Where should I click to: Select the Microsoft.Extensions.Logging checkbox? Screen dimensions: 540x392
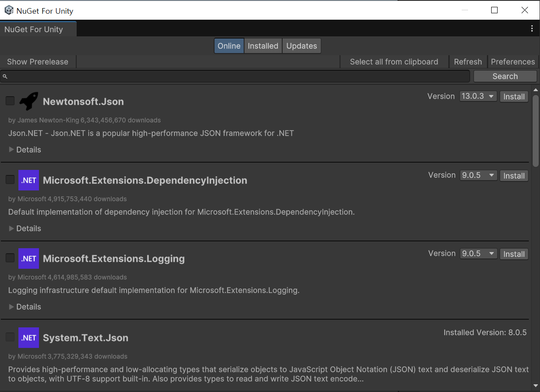10,258
